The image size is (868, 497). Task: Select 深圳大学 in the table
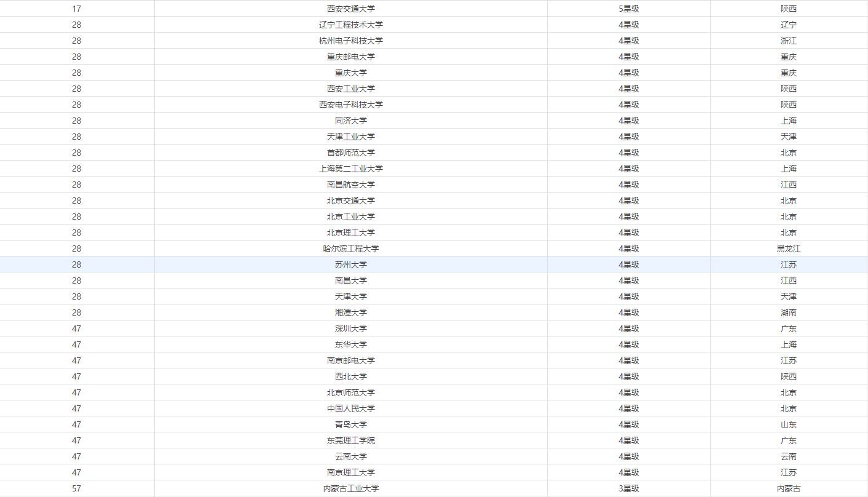tap(350, 328)
